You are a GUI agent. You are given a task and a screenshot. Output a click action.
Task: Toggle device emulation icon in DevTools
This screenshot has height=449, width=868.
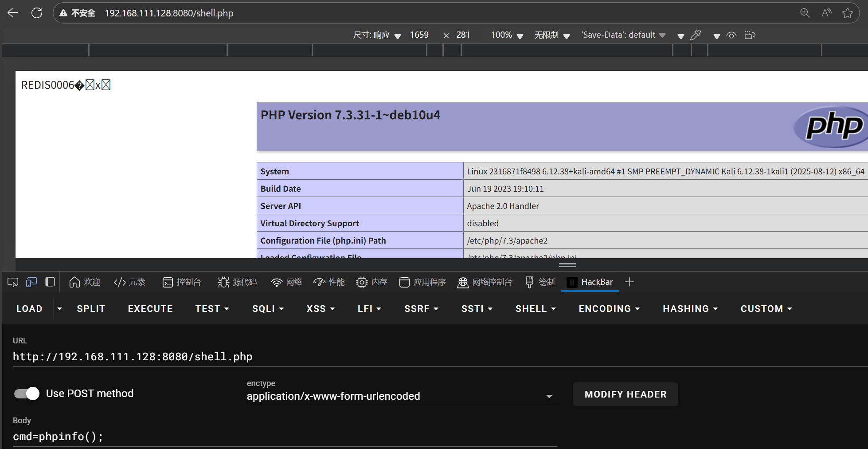point(31,282)
